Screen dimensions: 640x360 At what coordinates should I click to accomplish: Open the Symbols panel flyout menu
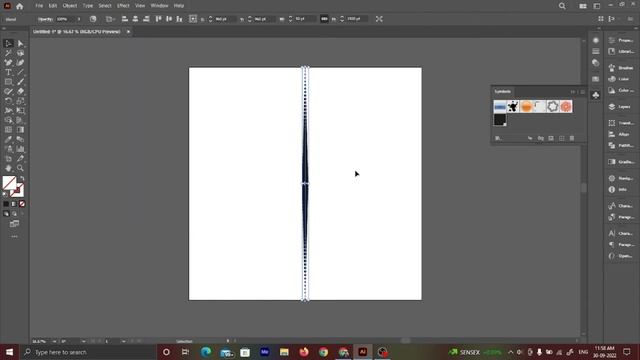point(582,92)
